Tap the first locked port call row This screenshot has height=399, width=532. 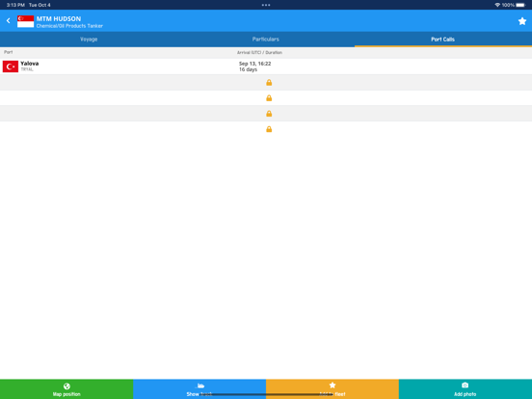click(266, 83)
